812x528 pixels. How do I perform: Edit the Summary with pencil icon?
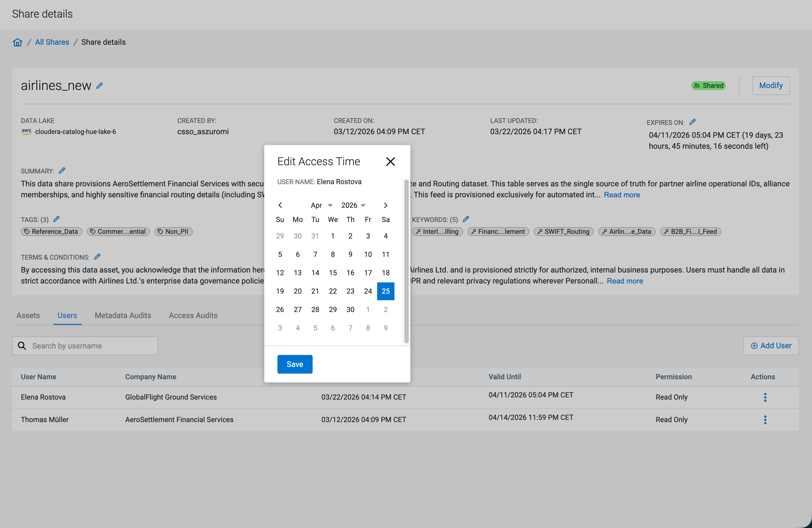[x=62, y=171]
